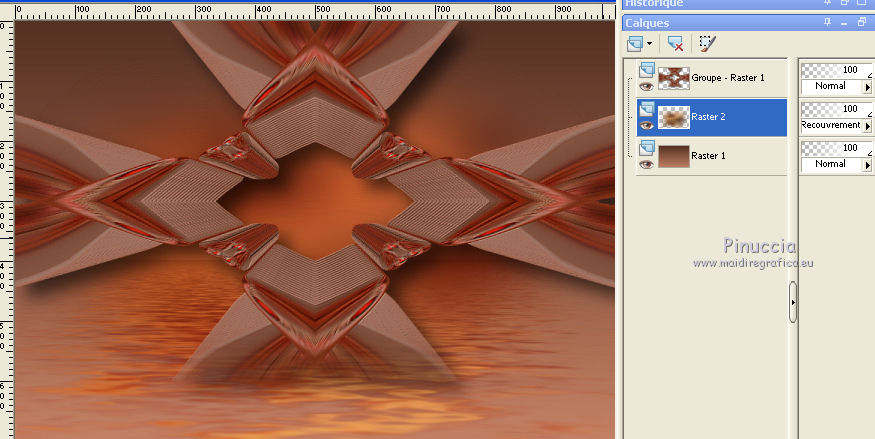The height and width of the screenshot is (439, 875).
Task: Minimize the Calques palette
Action: click(844, 23)
